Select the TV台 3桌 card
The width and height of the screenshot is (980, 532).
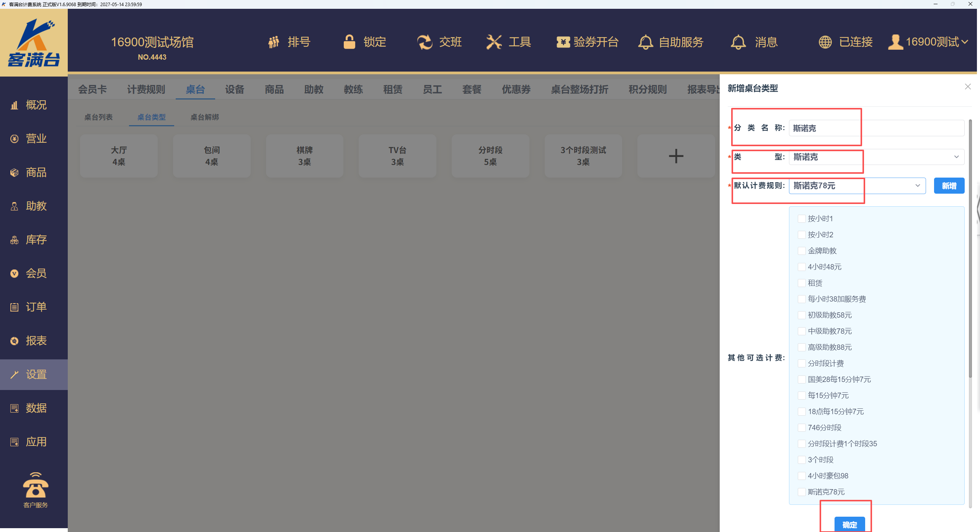tap(397, 156)
